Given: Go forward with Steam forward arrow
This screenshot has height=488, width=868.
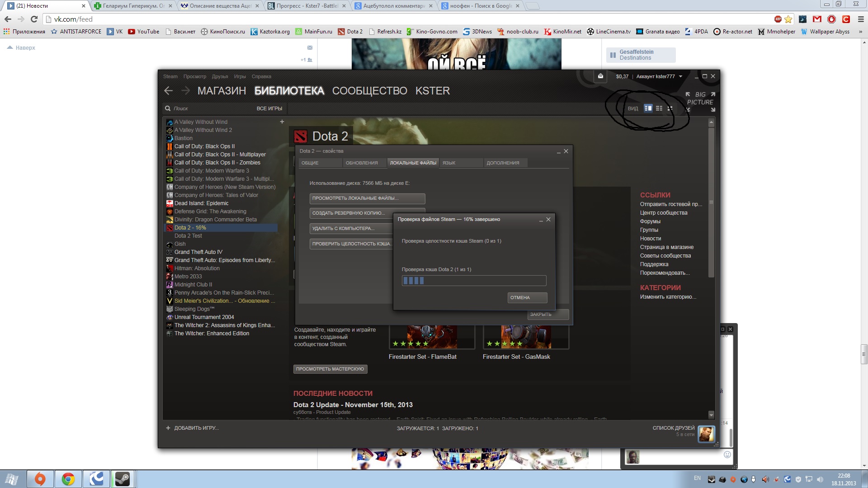Looking at the screenshot, I should click(x=185, y=91).
